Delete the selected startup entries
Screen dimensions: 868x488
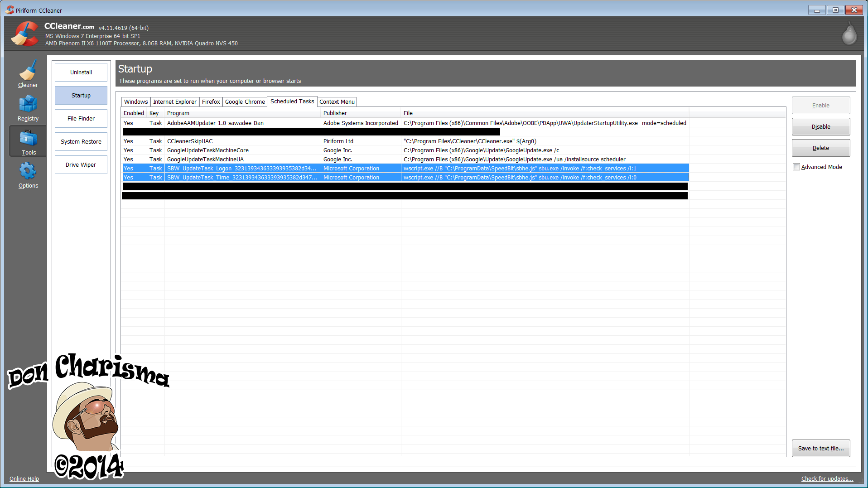pyautogui.click(x=820, y=148)
